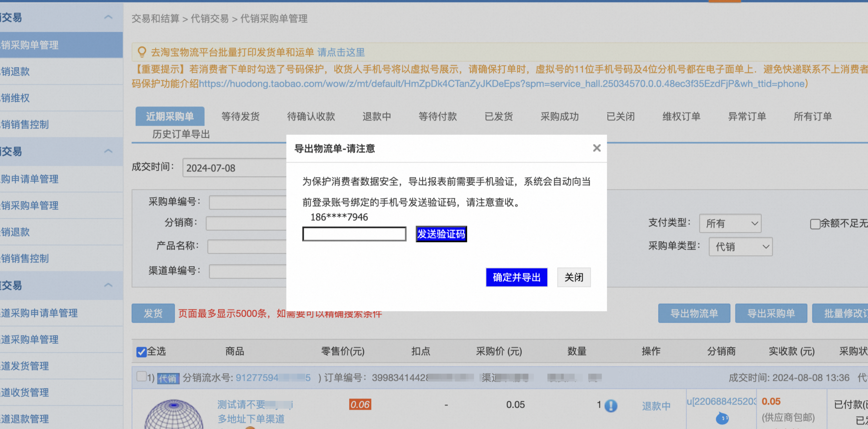Open the 支付类型 dropdown

pos(730,223)
